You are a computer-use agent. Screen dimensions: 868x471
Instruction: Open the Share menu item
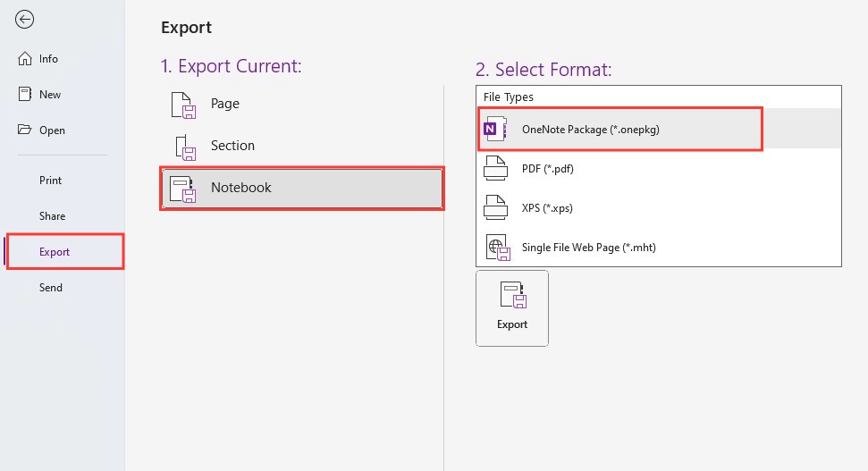52,216
